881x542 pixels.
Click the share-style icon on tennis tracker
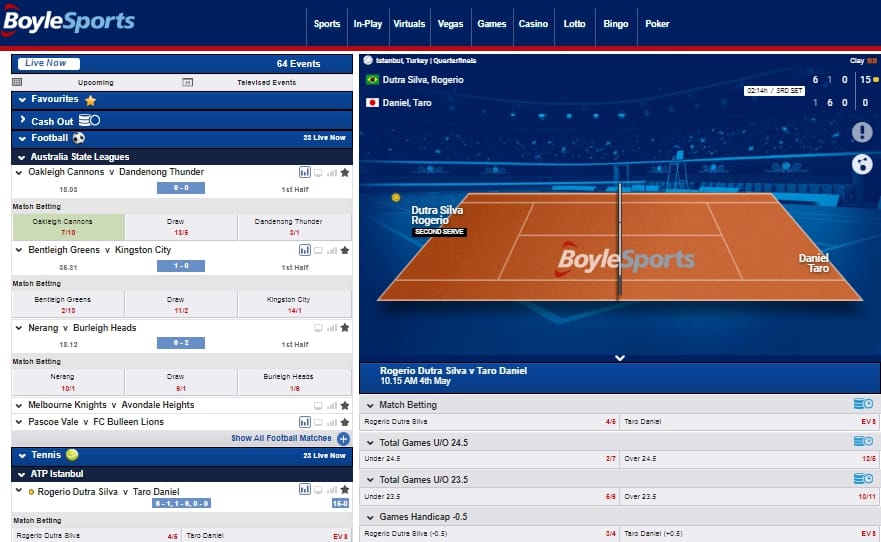(x=862, y=164)
